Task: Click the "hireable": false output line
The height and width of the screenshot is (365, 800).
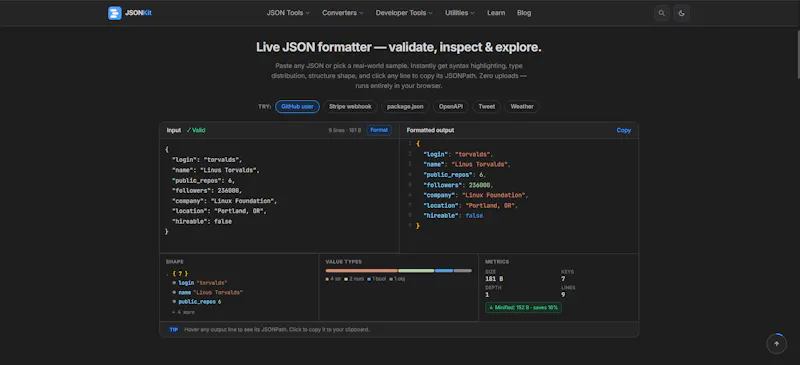Action: pos(519,215)
